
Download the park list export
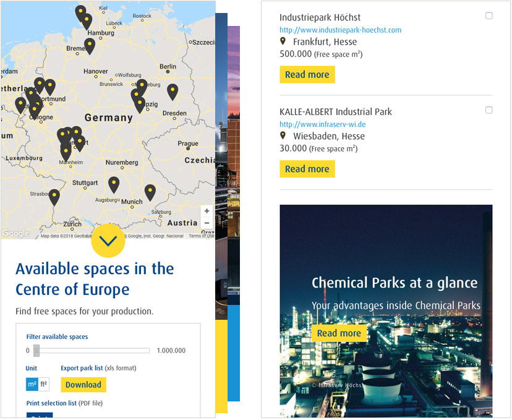click(83, 385)
